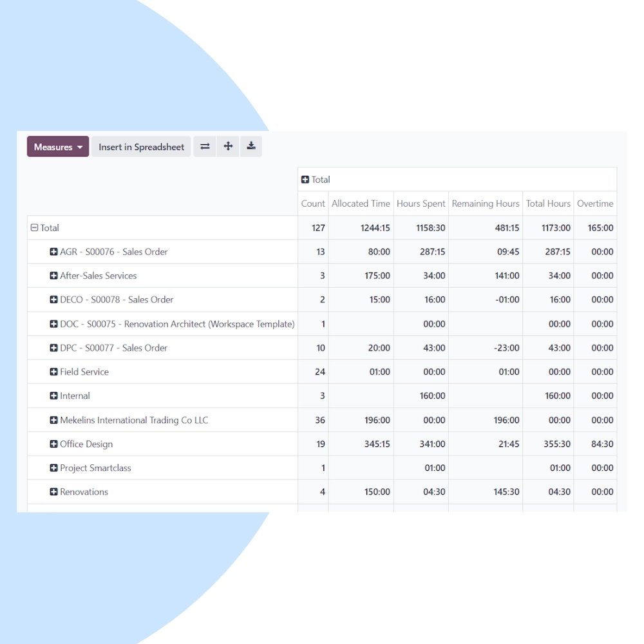The height and width of the screenshot is (644, 644).
Task: Click the Overtime column header
Action: pos(594,203)
